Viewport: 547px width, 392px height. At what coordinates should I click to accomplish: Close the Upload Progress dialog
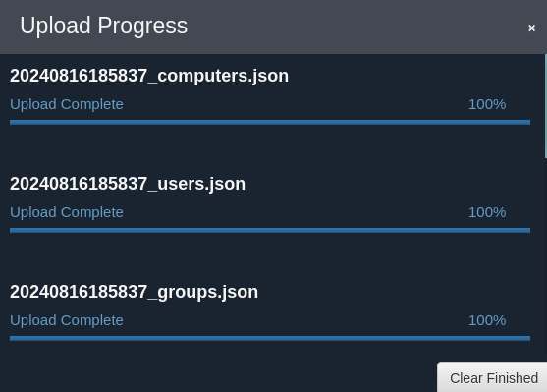[531, 28]
